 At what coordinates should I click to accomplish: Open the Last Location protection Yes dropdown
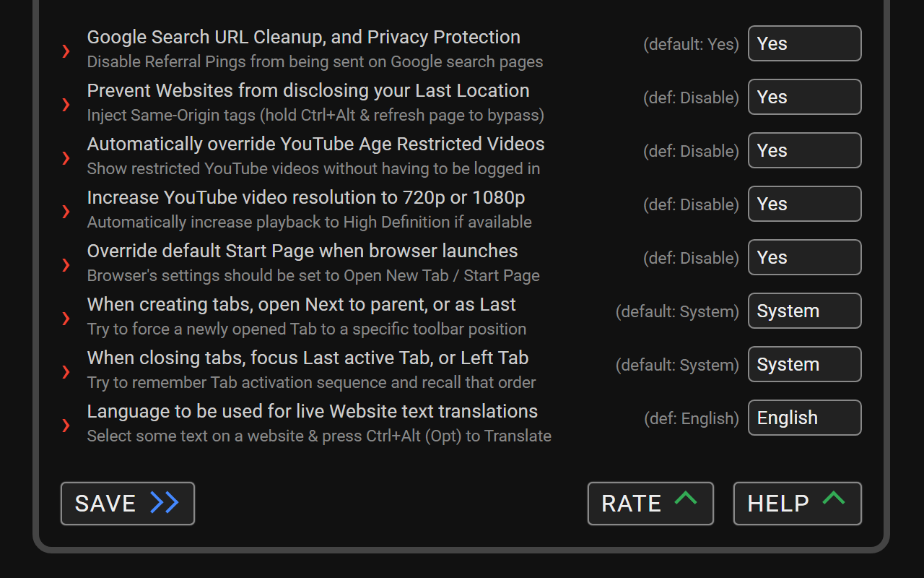[804, 97]
